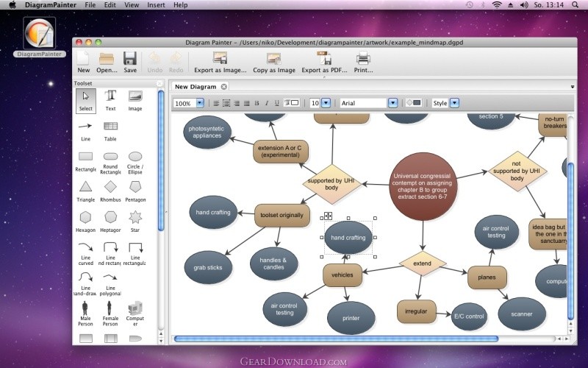Open the 100% zoom dropdown
Screen dimensions: 588x368
tap(200, 103)
